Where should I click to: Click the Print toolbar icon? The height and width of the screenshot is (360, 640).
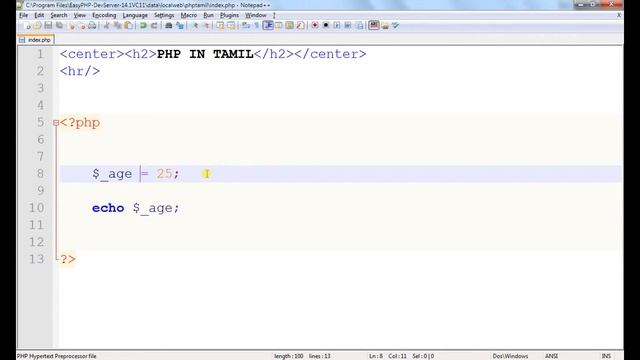pos(92,26)
